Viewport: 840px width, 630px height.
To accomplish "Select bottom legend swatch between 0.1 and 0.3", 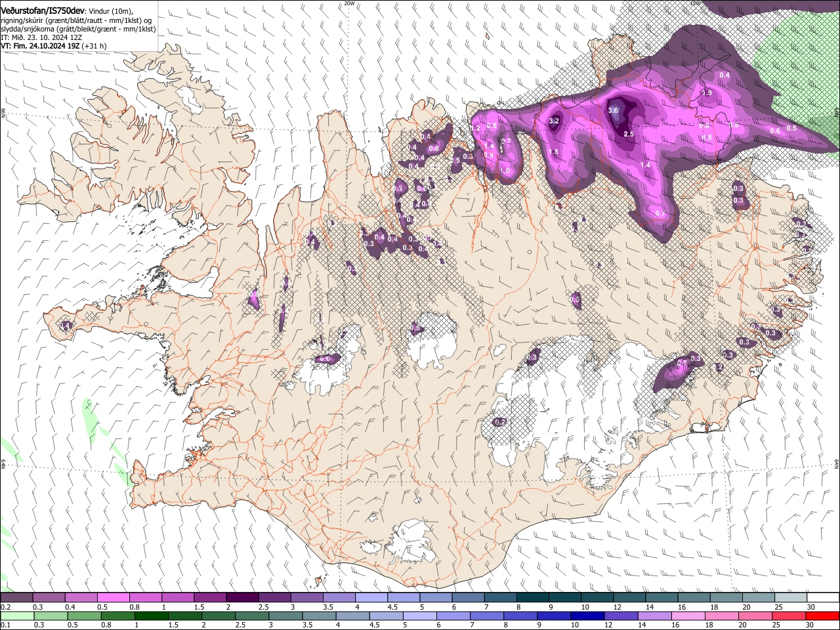I will click(x=16, y=616).
